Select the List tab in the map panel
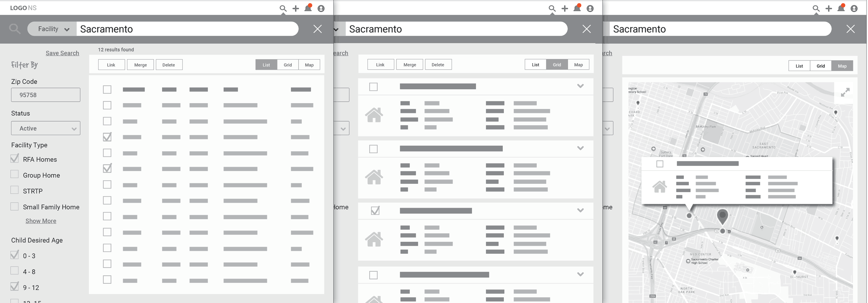Viewport: 868px width, 303px height. pyautogui.click(x=799, y=66)
